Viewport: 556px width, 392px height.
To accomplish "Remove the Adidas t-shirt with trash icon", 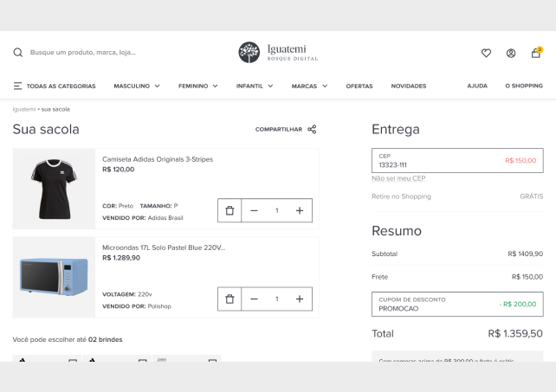I will [x=230, y=210].
